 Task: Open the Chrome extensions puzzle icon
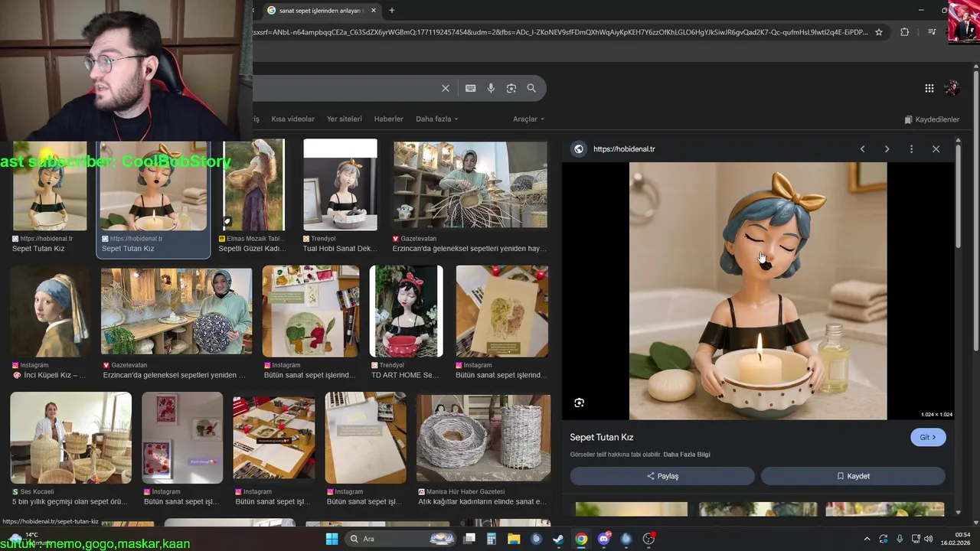(x=905, y=32)
